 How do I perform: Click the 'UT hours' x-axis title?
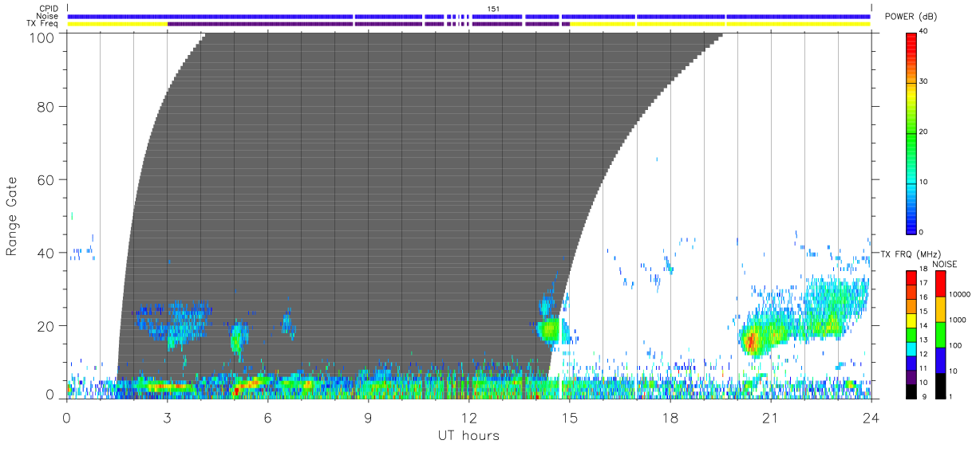[468, 436]
